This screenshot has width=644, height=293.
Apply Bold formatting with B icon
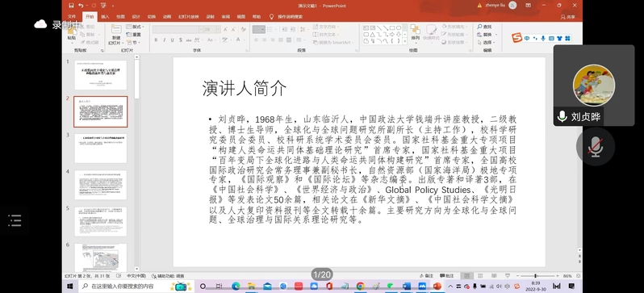pos(156,40)
